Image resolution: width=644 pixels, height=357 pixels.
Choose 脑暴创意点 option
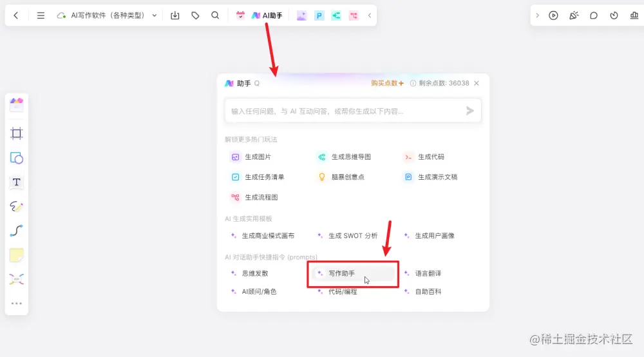coord(341,177)
